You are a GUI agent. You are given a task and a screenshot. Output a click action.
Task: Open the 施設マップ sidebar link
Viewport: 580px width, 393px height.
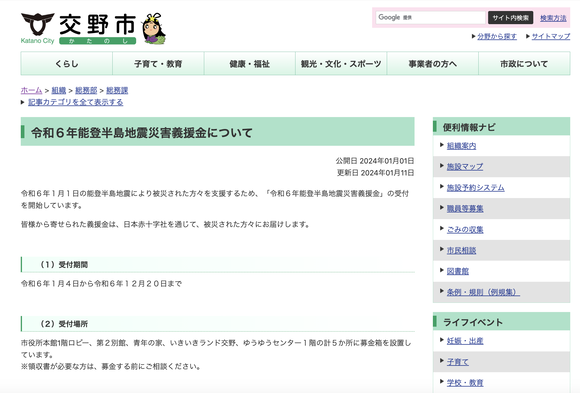click(465, 167)
